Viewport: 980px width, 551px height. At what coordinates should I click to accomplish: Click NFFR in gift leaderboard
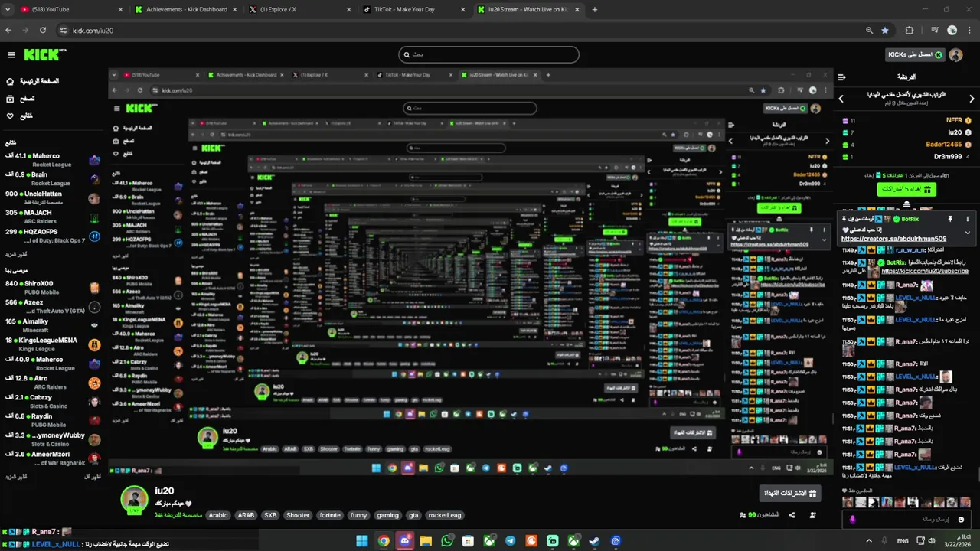tap(954, 120)
